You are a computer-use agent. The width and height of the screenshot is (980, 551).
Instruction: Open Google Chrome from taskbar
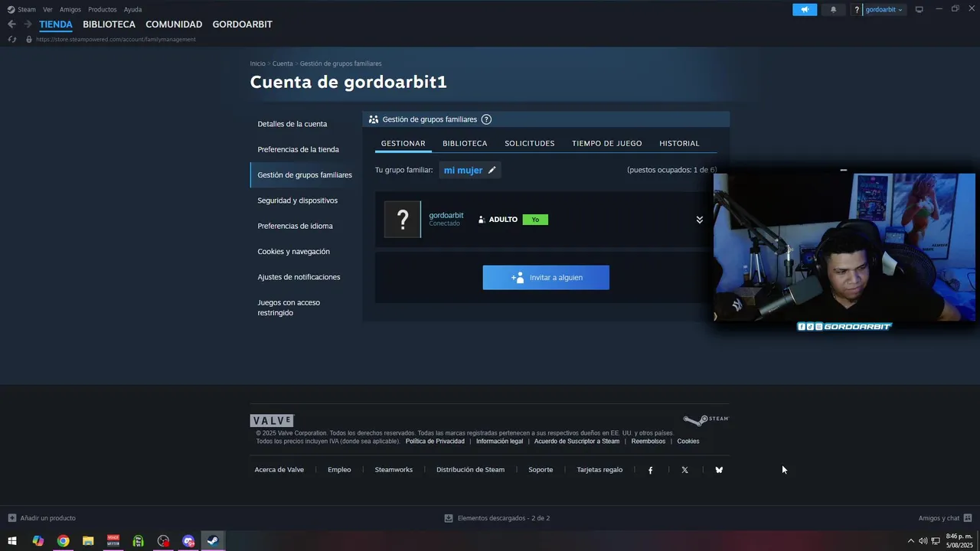point(63,541)
